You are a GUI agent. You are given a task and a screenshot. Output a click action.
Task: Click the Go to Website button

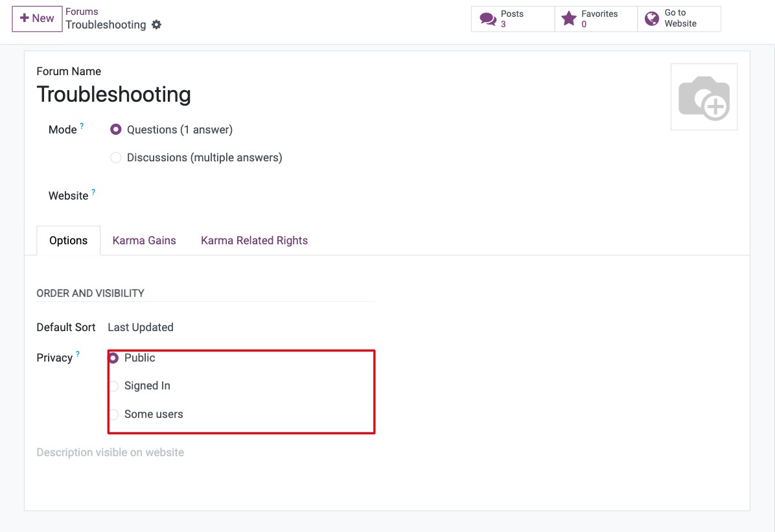(x=679, y=19)
